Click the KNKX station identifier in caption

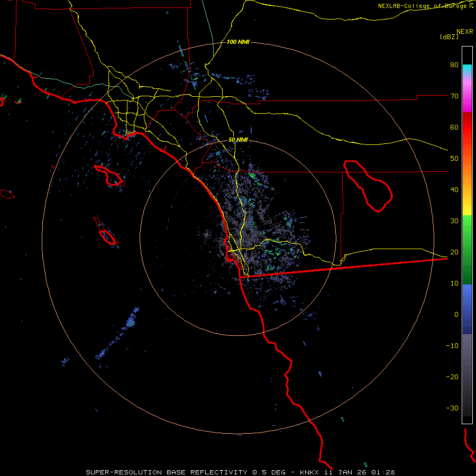pyautogui.click(x=309, y=472)
